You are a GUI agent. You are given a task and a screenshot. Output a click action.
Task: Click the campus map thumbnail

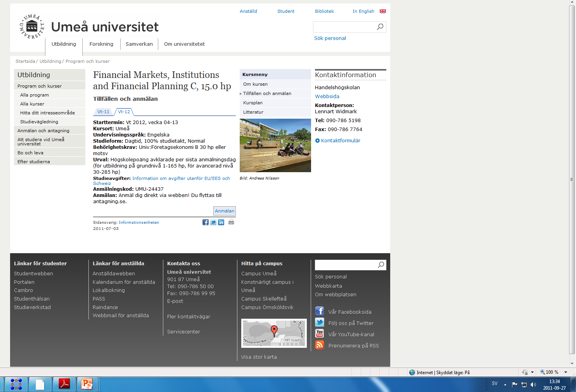pos(274,333)
